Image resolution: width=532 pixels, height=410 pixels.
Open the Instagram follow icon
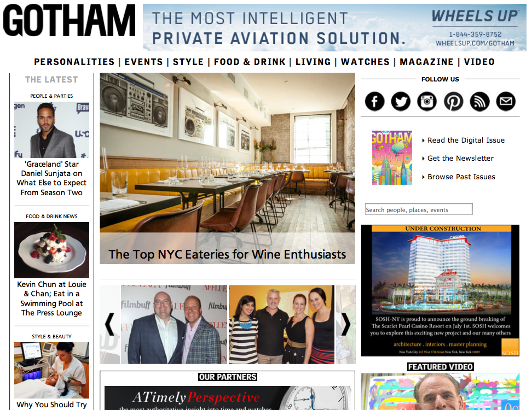pos(427,101)
